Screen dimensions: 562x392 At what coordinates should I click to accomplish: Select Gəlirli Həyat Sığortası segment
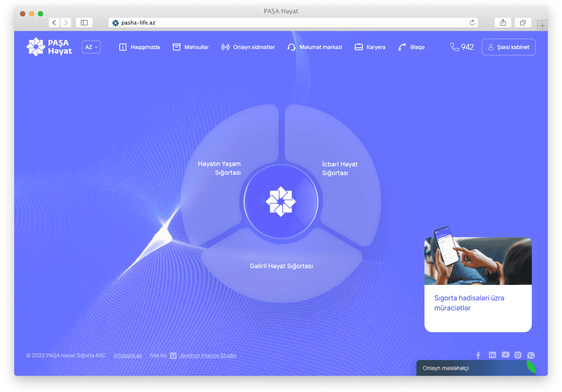click(x=281, y=267)
